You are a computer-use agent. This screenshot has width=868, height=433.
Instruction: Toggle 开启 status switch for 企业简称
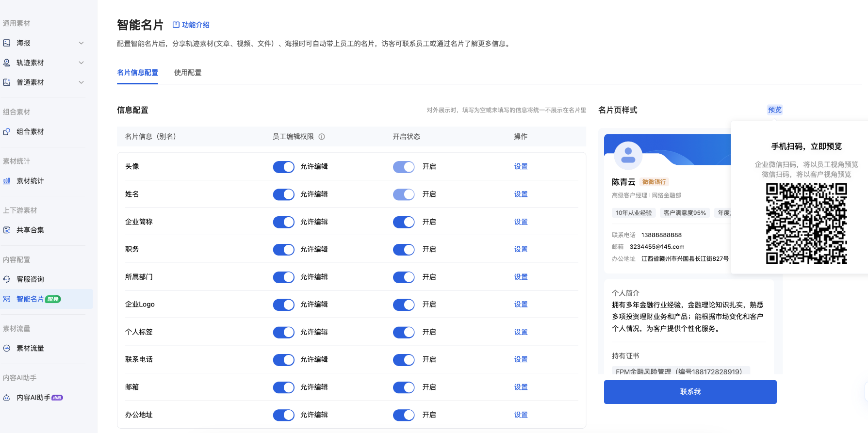point(404,222)
